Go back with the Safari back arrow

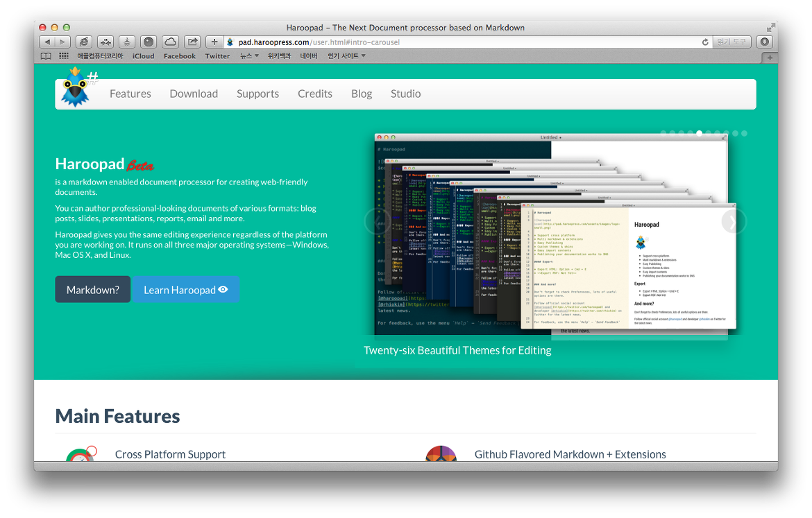pyautogui.click(x=47, y=42)
